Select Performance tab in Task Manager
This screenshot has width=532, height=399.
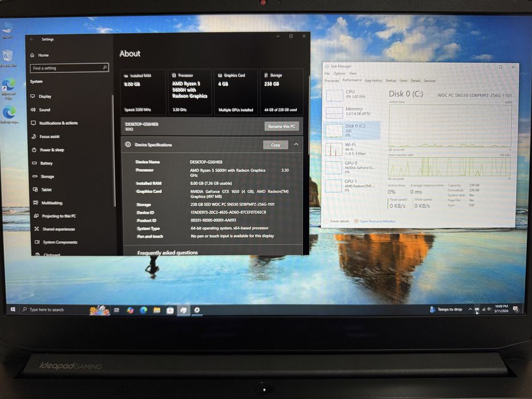click(352, 80)
